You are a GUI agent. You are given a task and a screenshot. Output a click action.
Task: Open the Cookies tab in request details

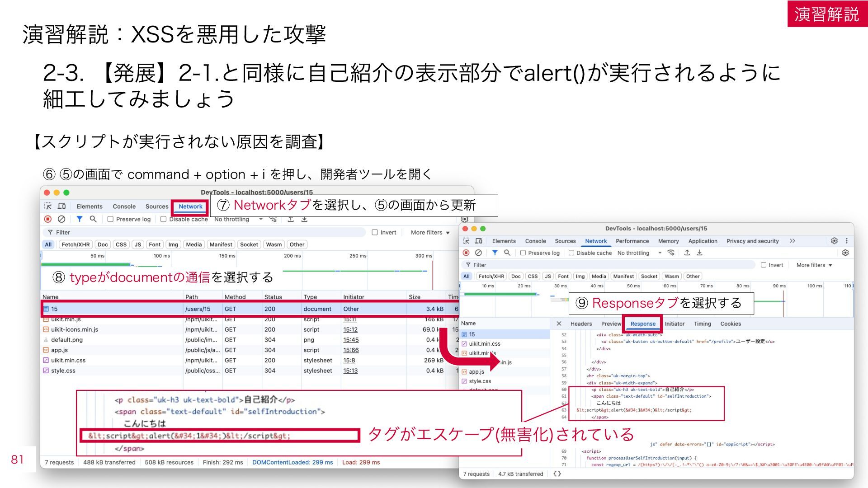[x=731, y=324]
